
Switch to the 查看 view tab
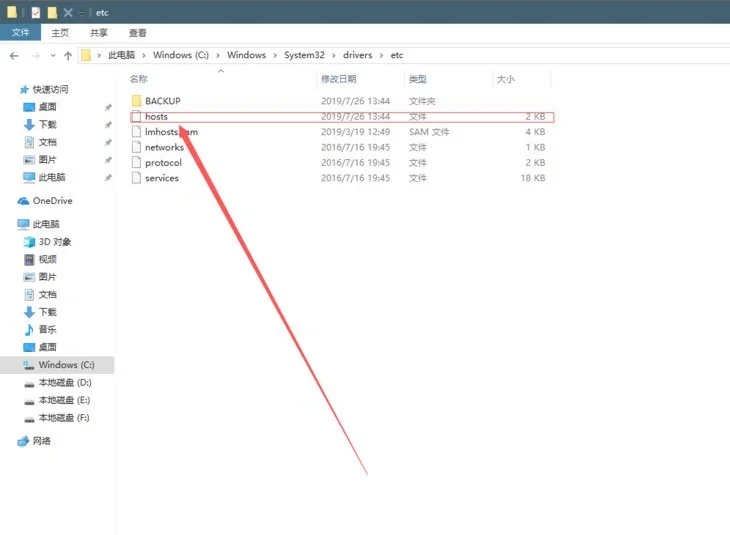pos(137,33)
